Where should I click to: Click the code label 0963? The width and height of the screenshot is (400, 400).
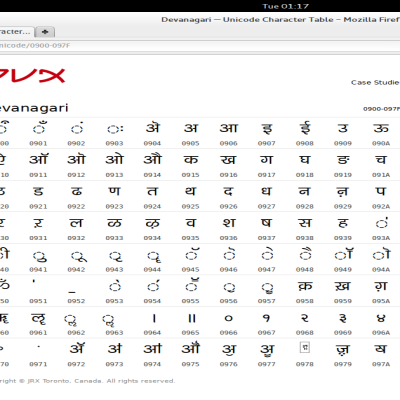[114, 333]
